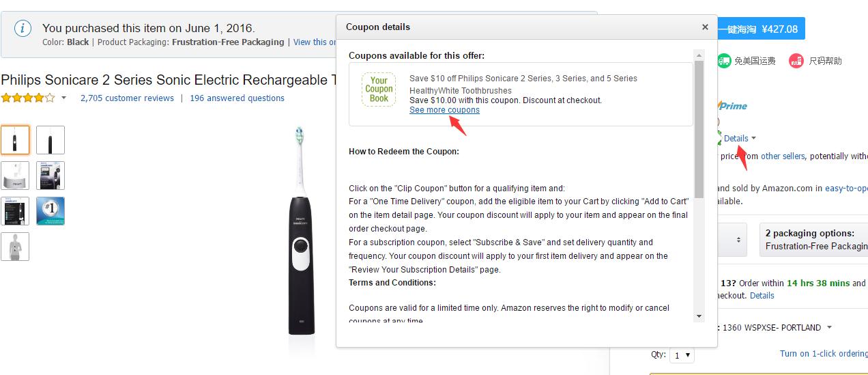Click the Prime logo
This screenshot has height=375, width=868.
732,106
